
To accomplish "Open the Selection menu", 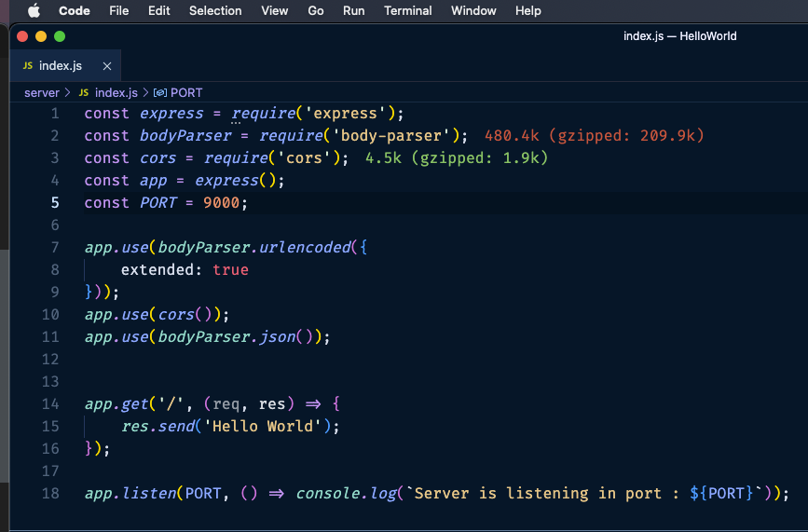I will tap(215, 11).
